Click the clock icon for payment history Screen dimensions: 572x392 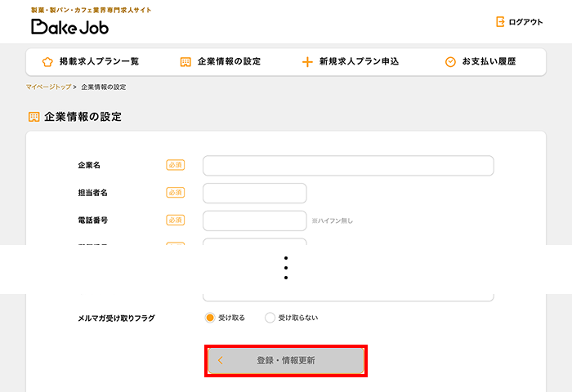(450, 62)
